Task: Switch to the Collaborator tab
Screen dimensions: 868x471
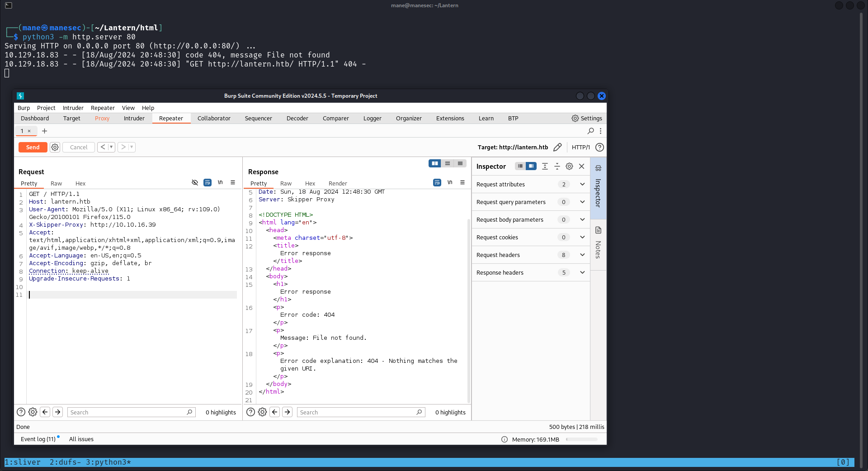Action: (214, 119)
